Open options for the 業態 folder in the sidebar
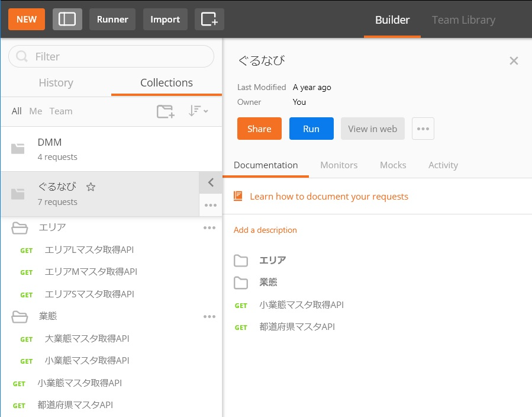The width and height of the screenshot is (532, 417). click(209, 316)
